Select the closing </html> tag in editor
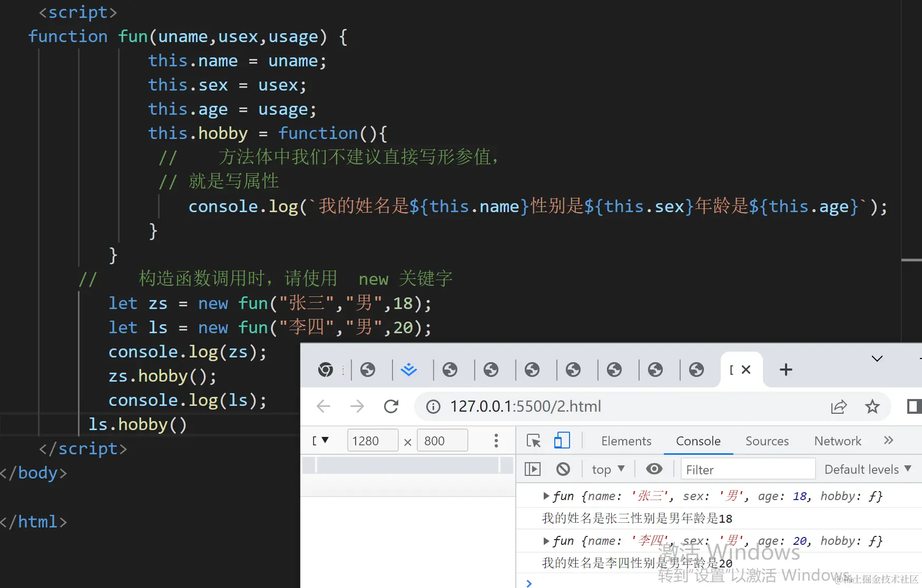 (34, 522)
